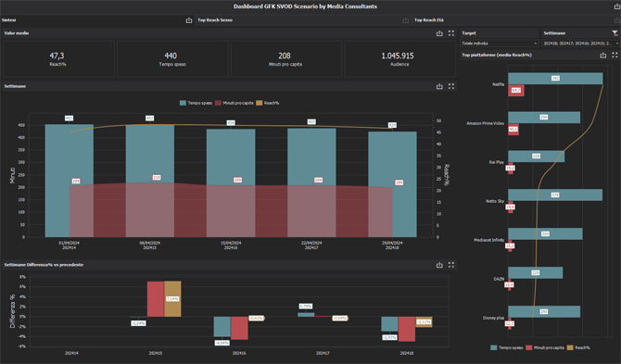Image resolution: width=621 pixels, height=364 pixels.
Task: Click Reach% swatch in Top piattaforme legend
Action: click(x=570, y=347)
